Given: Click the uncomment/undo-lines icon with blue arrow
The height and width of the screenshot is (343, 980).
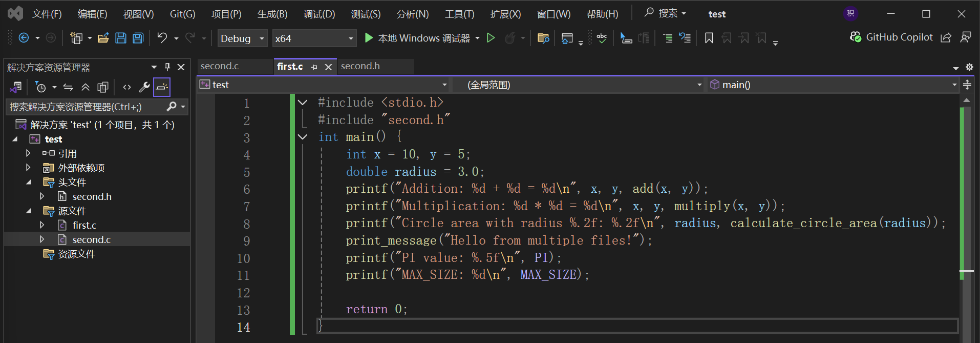Looking at the screenshot, I should pyautogui.click(x=685, y=38).
